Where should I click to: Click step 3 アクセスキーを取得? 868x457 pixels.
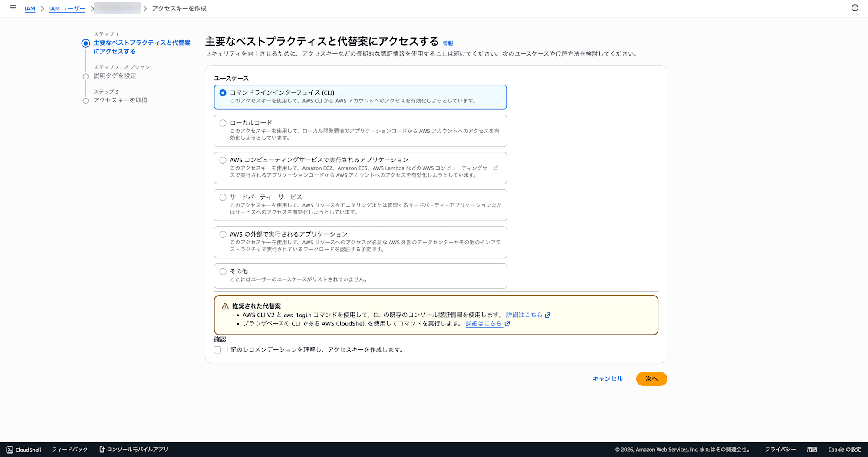point(120,100)
